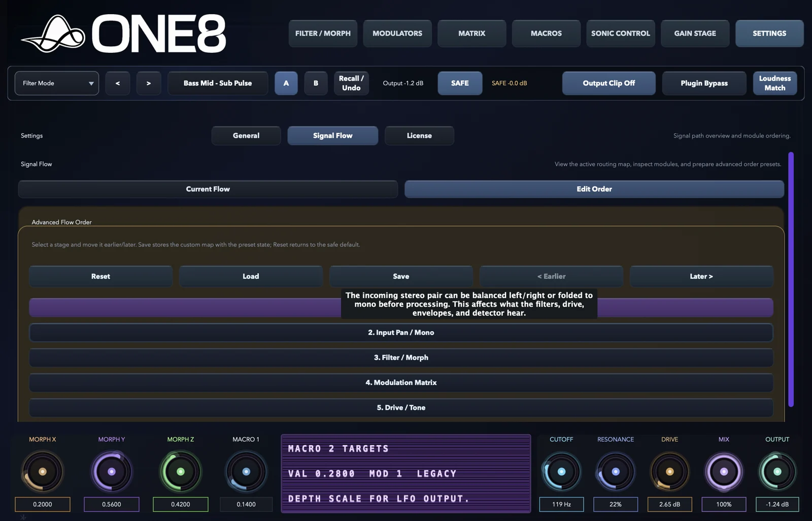Click the Load flow order button
The height and width of the screenshot is (521, 812).
251,276
